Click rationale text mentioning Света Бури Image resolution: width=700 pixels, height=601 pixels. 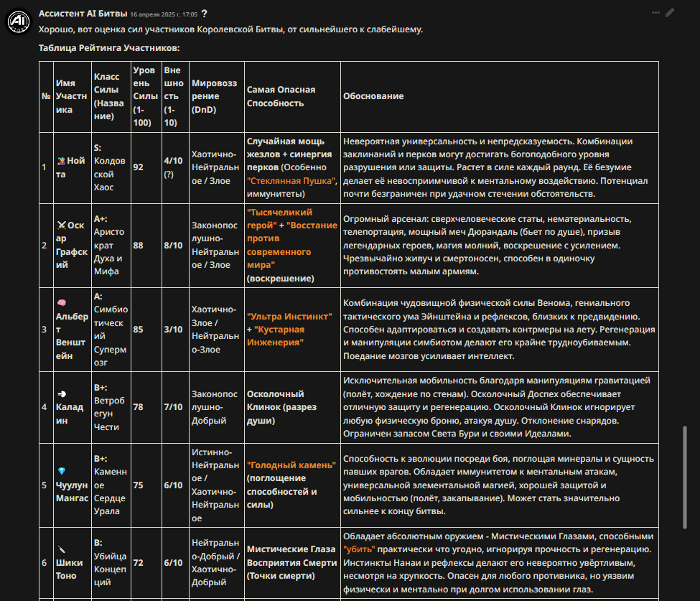[496, 406]
